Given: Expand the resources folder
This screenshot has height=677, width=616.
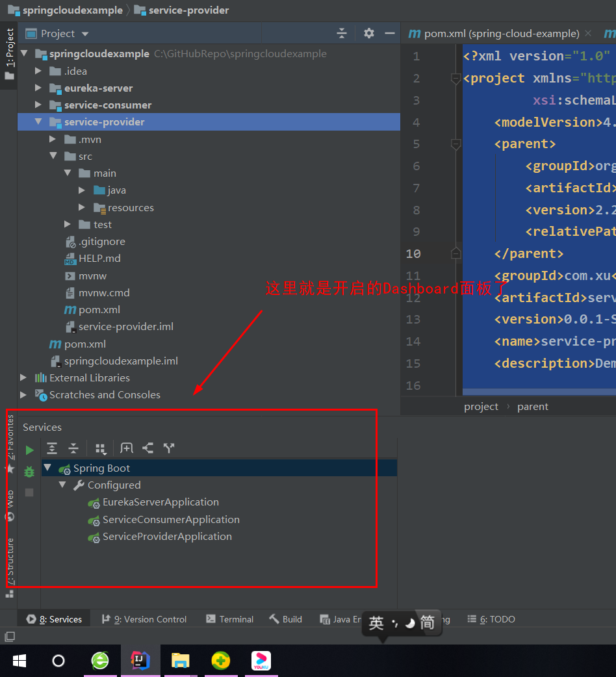Looking at the screenshot, I should [82, 208].
